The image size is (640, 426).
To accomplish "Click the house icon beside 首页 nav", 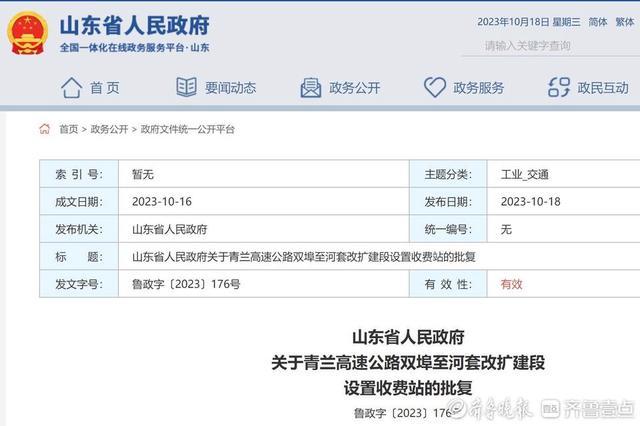I will point(71,87).
